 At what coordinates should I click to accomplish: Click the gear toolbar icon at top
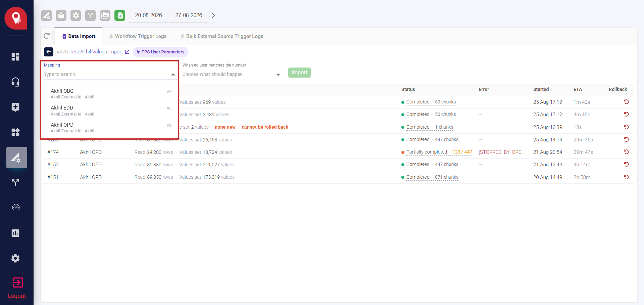click(x=76, y=15)
